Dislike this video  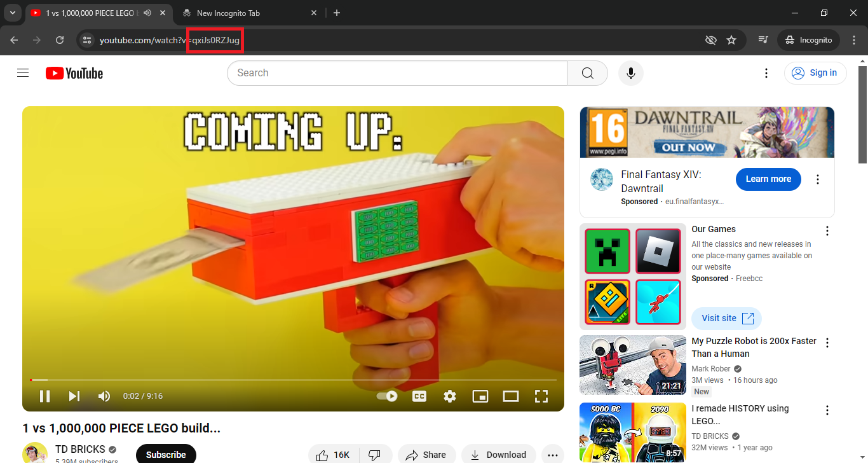(x=375, y=455)
